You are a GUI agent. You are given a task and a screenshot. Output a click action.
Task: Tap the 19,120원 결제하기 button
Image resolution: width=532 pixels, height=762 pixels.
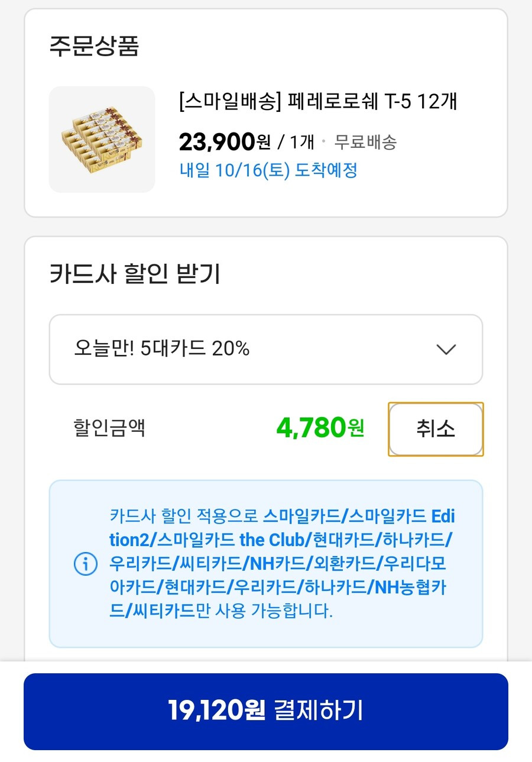click(x=266, y=711)
